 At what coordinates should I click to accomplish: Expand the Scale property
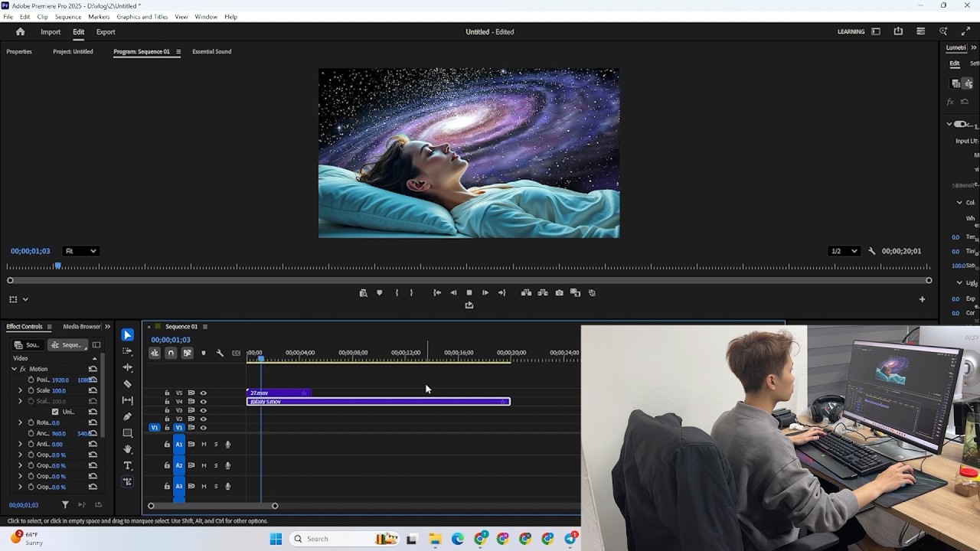point(21,390)
